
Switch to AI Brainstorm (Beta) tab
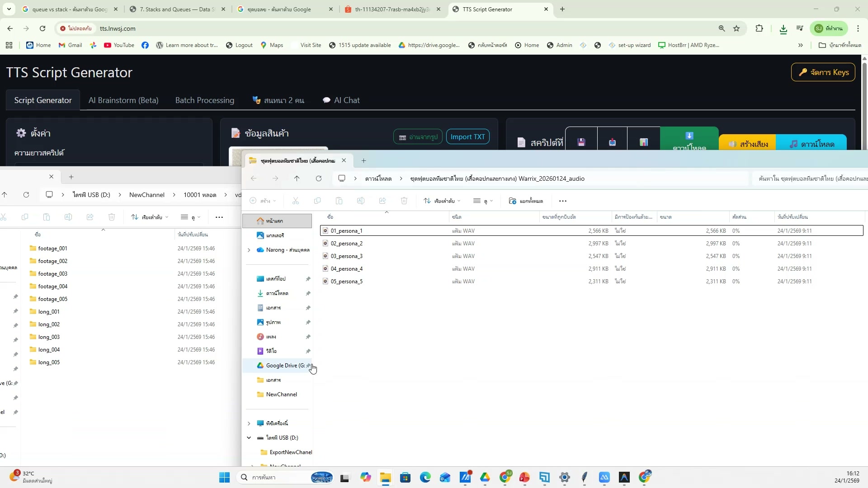coord(123,100)
